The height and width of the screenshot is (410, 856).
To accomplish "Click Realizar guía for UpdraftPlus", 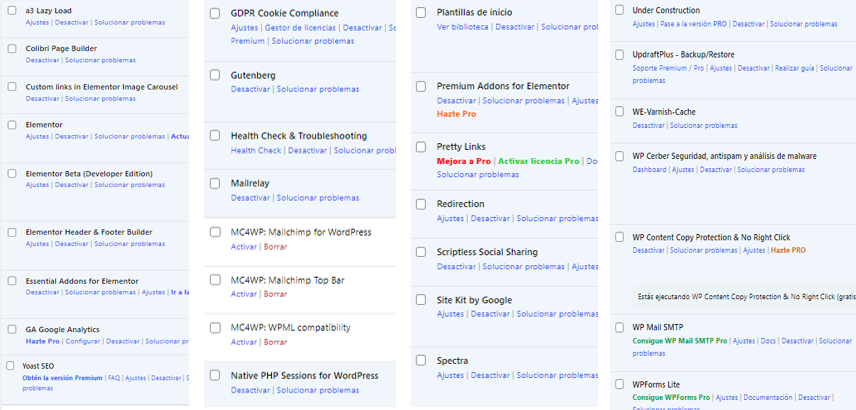I will click(794, 68).
